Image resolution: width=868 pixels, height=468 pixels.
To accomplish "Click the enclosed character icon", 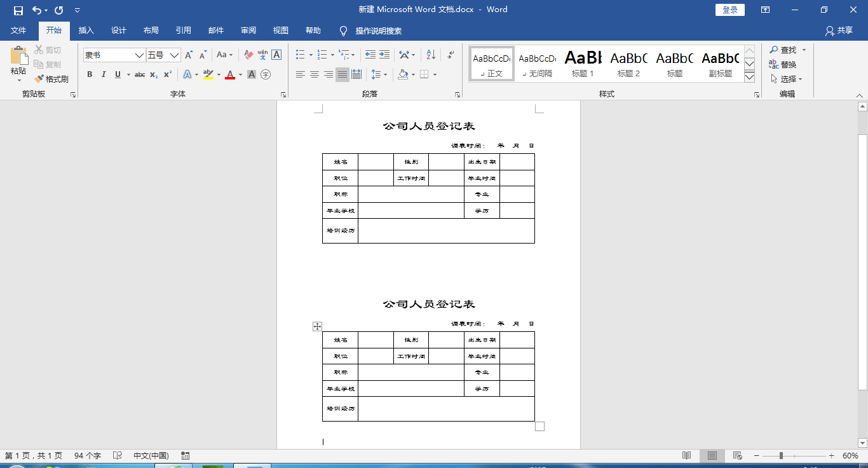I will (266, 74).
